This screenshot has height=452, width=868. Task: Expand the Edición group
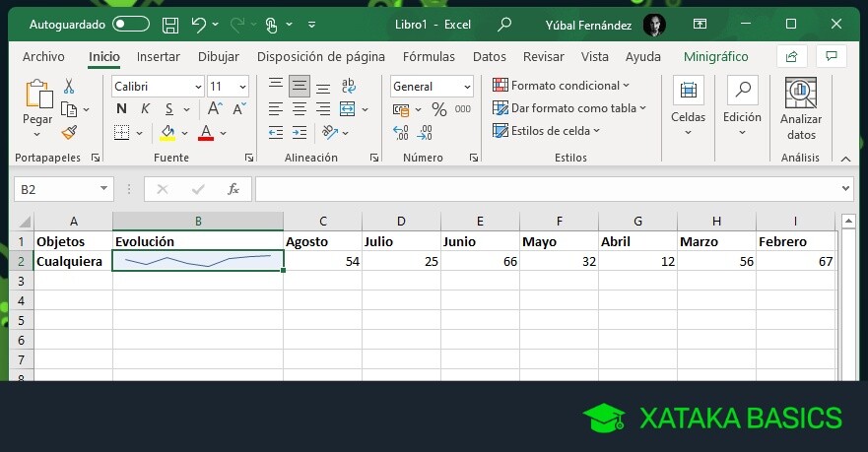(742, 106)
